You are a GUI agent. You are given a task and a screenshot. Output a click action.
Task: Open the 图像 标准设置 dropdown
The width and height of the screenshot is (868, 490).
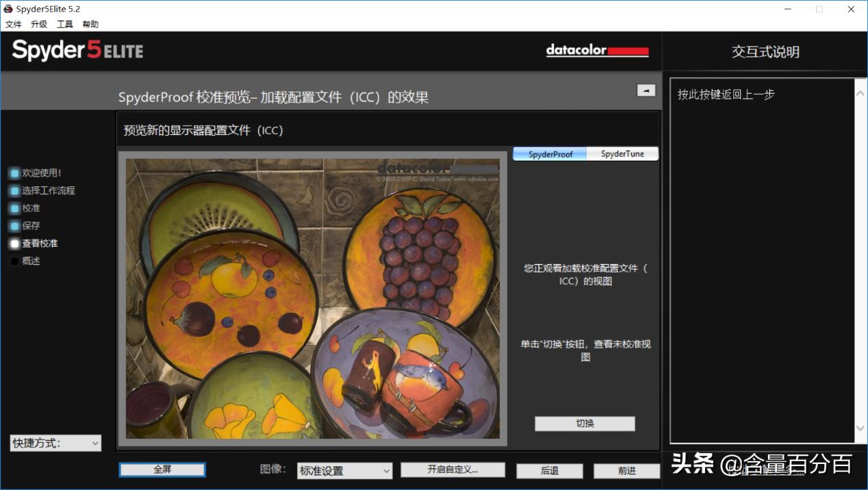(344, 471)
